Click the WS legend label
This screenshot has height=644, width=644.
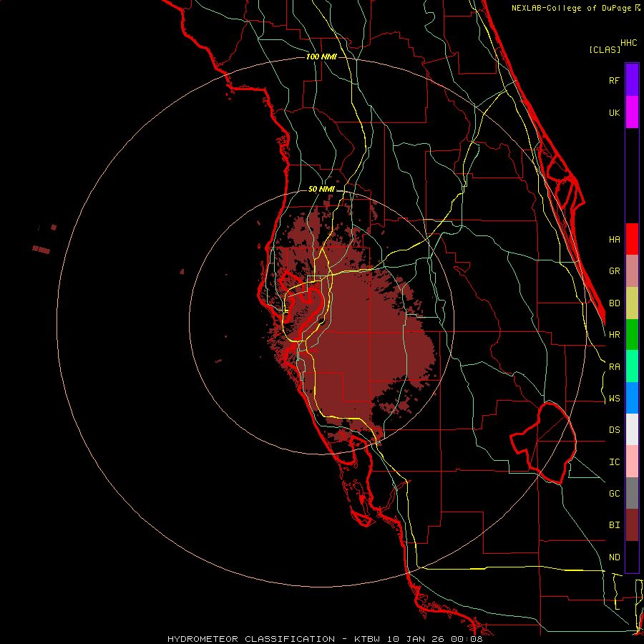pos(614,398)
